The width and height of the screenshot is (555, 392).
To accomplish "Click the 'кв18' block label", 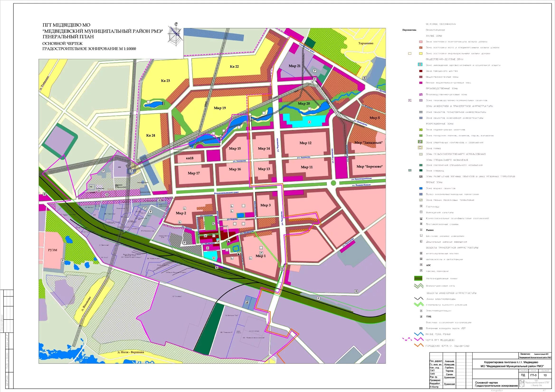I will coord(190,158).
